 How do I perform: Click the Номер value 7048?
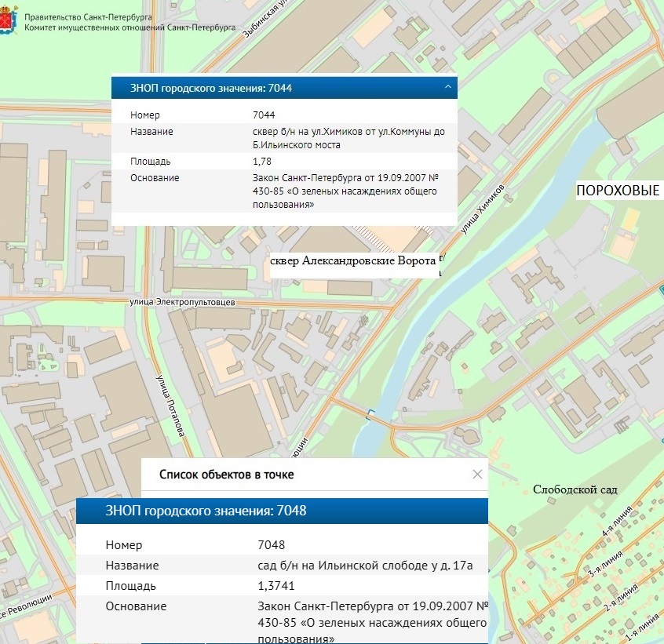coord(271,545)
